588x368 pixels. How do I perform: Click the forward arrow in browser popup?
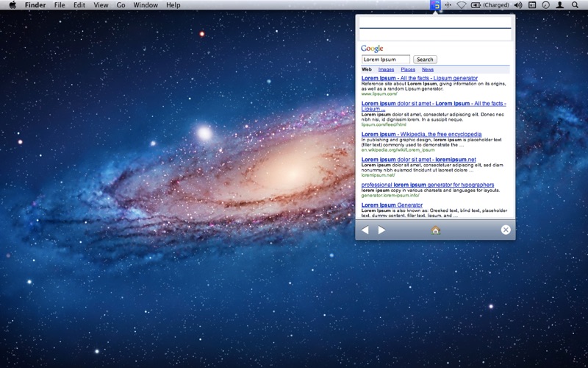381,230
